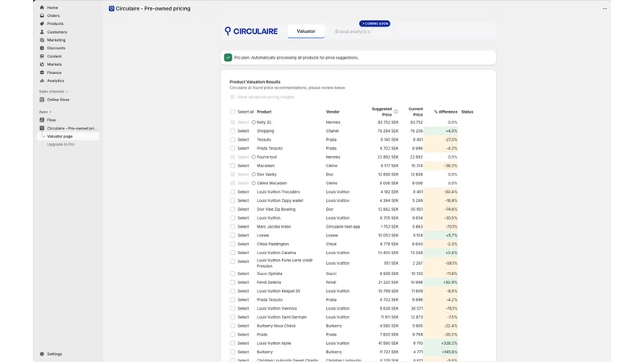The width and height of the screenshot is (644, 362).
Task: Click the +92.9% difference cell
Action: point(440,282)
